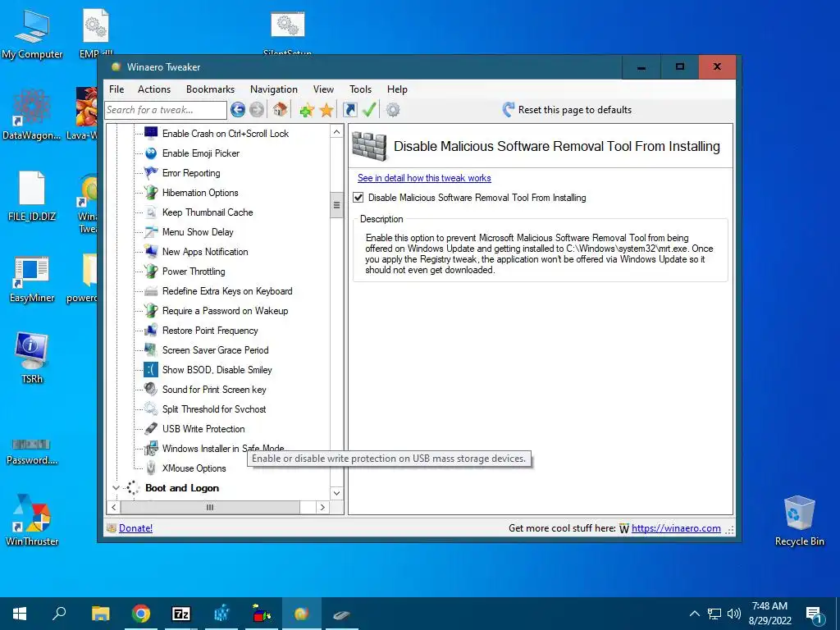Click the Restore Point Frequency icon

tap(151, 330)
